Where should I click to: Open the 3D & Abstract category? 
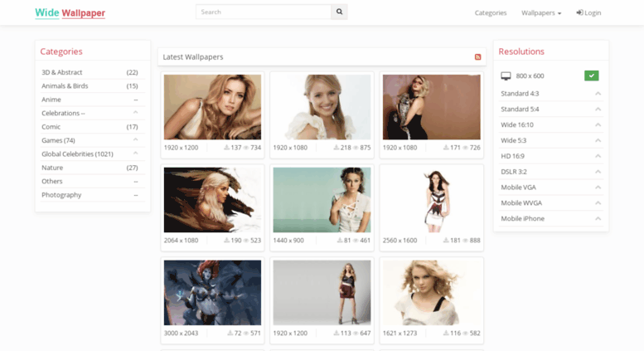[61, 72]
